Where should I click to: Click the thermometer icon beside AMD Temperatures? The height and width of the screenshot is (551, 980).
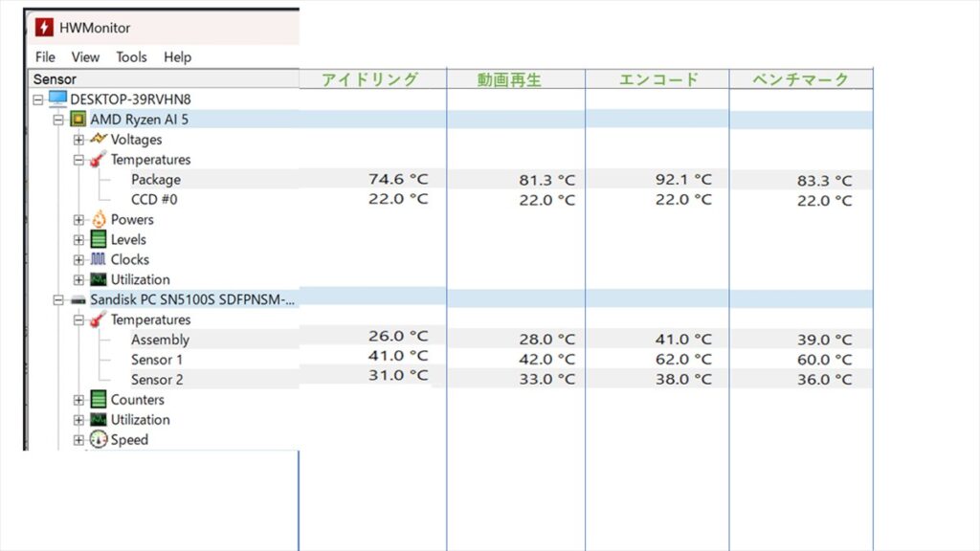99,159
